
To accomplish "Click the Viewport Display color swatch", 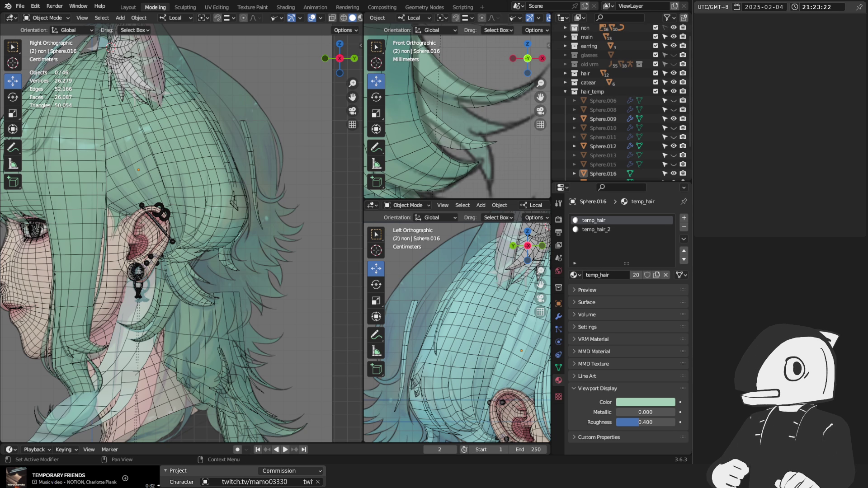I will coord(645,402).
